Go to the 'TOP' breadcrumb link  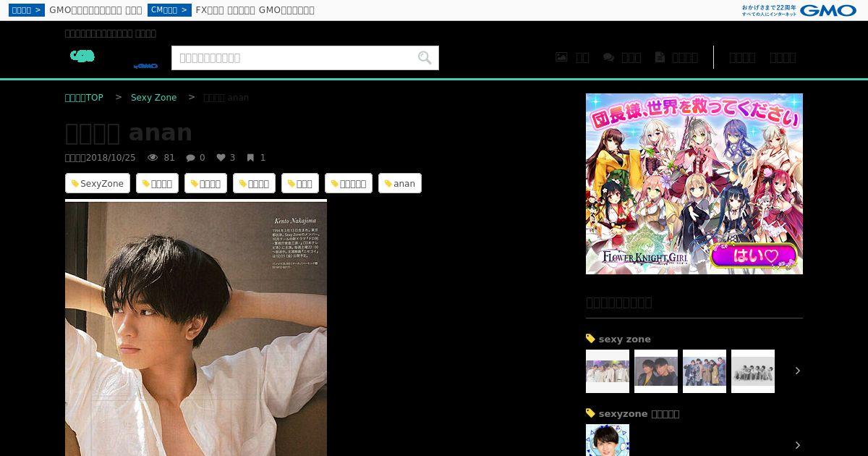[84, 98]
